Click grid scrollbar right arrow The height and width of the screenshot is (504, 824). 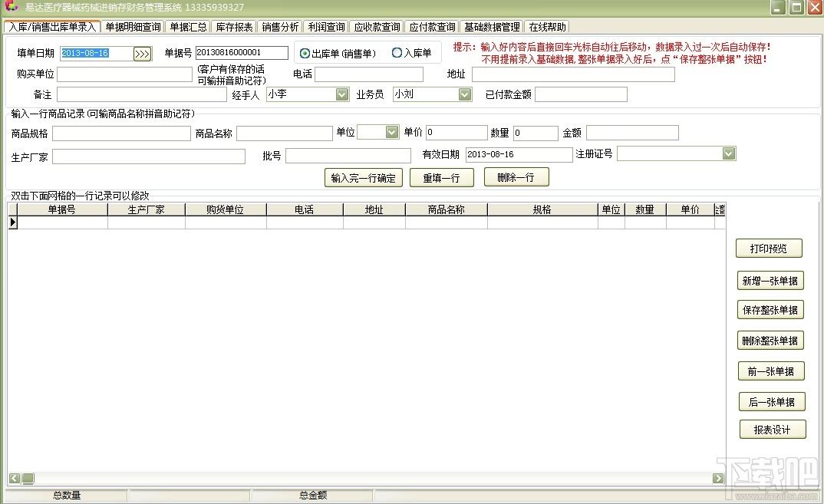pyautogui.click(x=718, y=478)
